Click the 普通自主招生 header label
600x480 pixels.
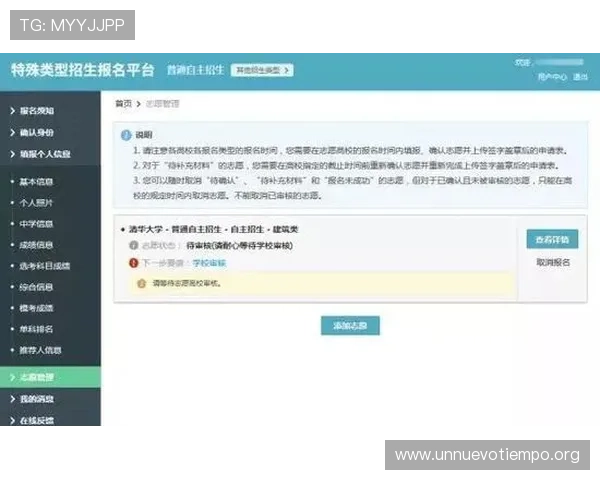[195, 70]
